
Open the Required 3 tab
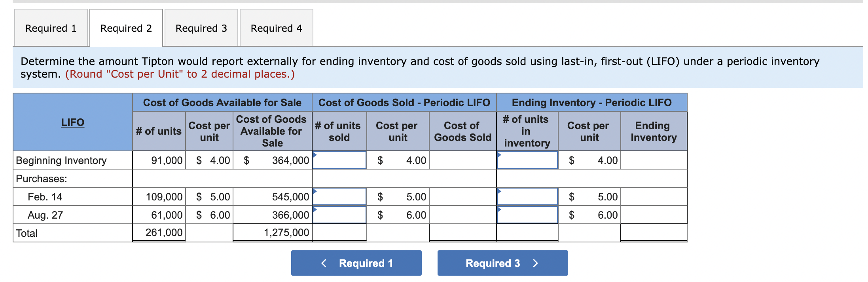(201, 28)
